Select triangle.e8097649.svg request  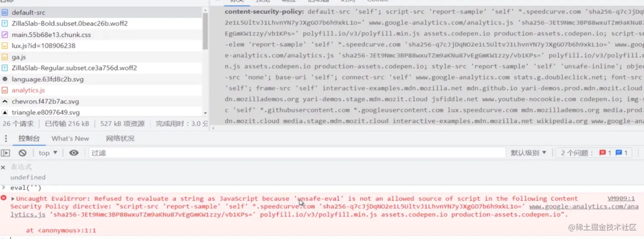[101, 113]
